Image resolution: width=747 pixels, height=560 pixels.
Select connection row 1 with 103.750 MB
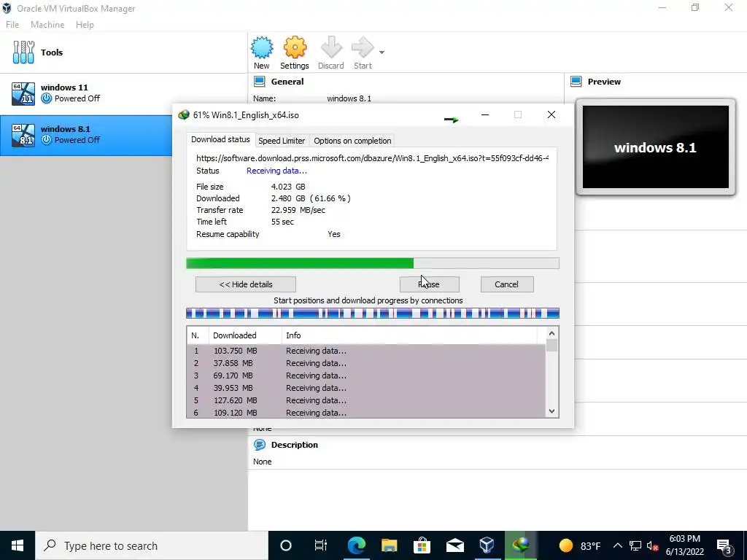coord(366,351)
